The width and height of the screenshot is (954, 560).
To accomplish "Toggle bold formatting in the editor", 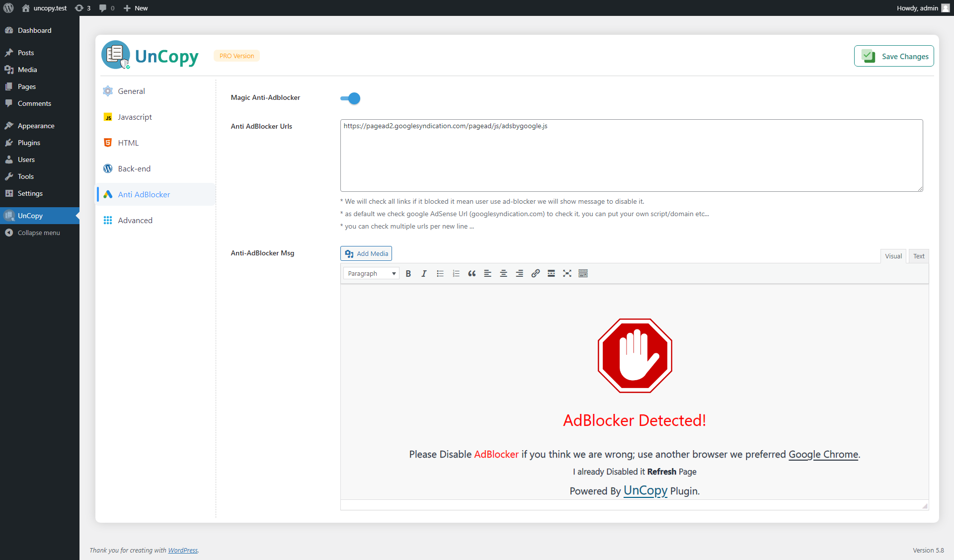I will [408, 273].
